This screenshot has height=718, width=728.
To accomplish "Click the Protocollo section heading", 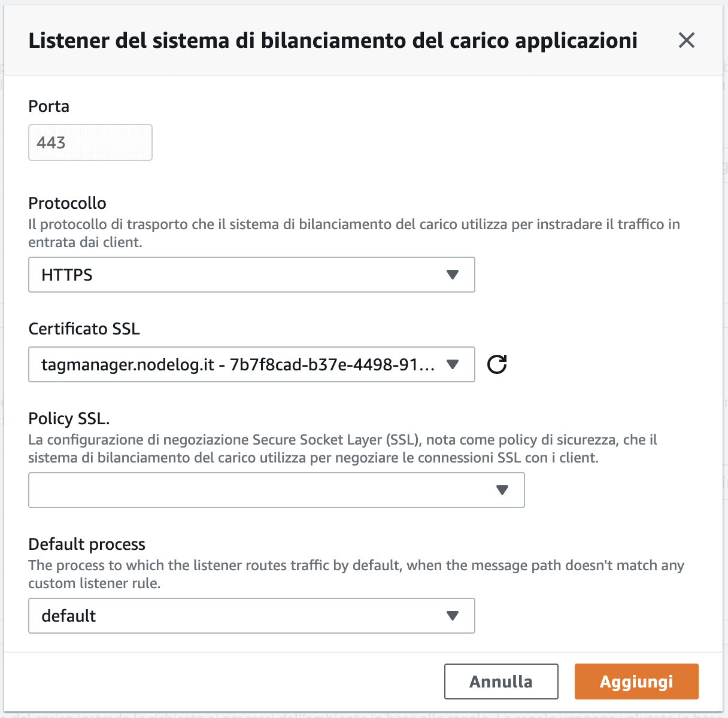I will click(x=67, y=203).
